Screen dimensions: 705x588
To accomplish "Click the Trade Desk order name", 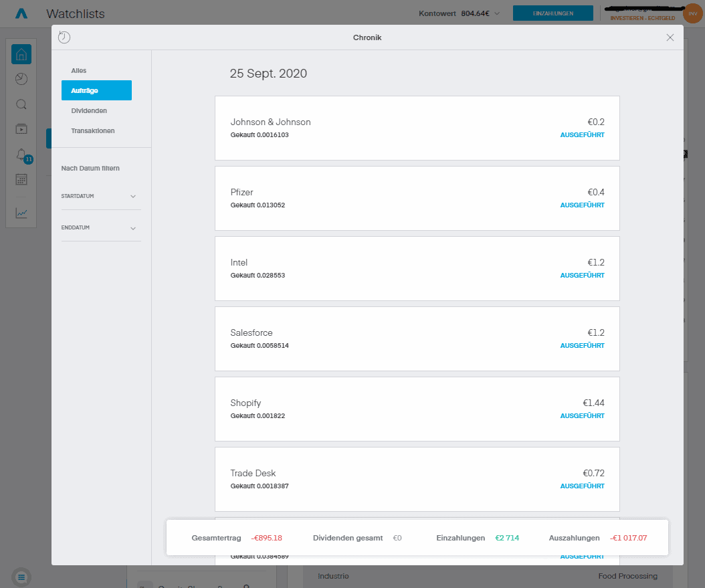I will [x=253, y=473].
